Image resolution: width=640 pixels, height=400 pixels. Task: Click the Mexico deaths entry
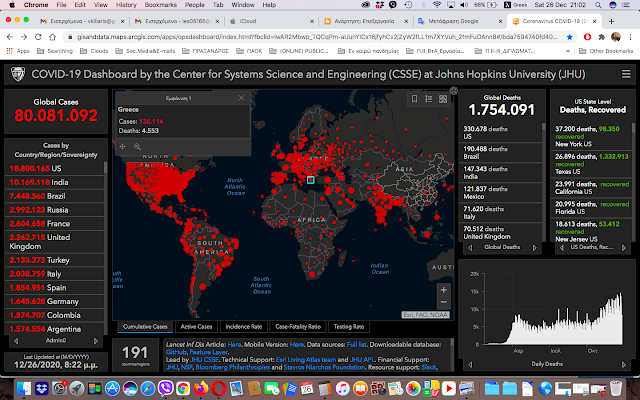point(500,193)
